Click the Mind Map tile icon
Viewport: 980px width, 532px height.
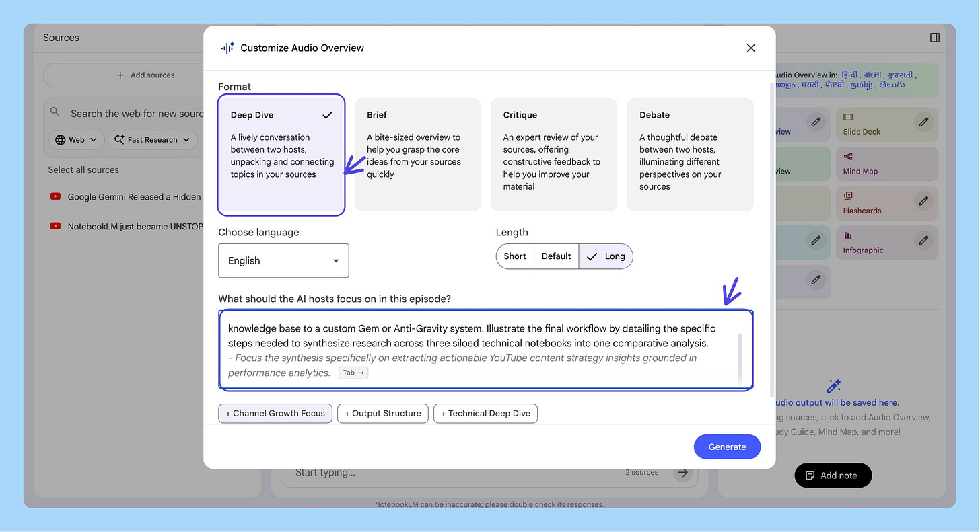pyautogui.click(x=848, y=157)
